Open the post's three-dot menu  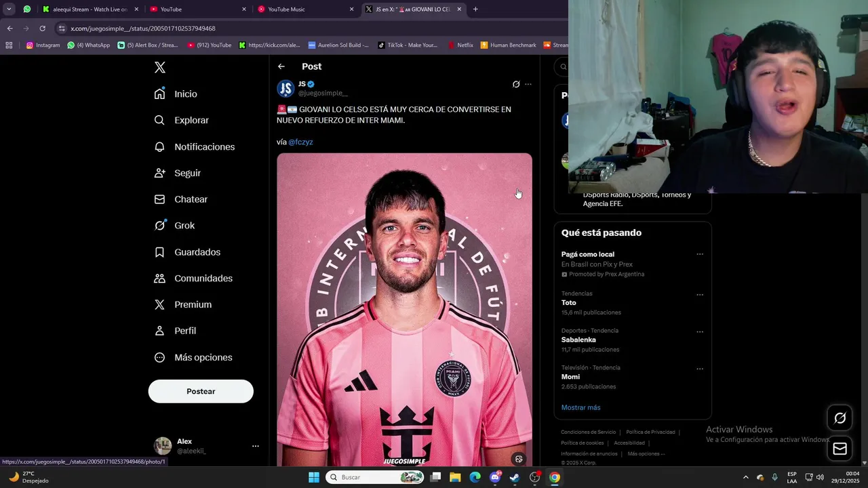(x=528, y=84)
